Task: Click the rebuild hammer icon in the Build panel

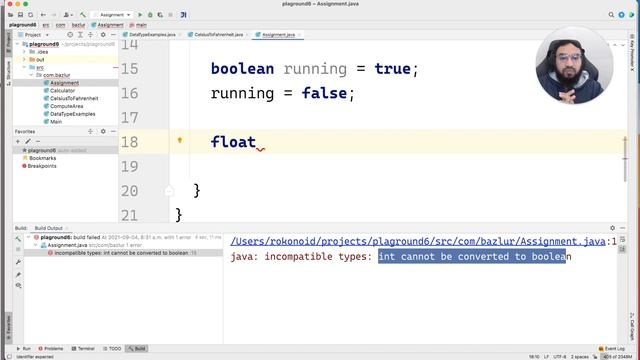Action: coord(18,238)
